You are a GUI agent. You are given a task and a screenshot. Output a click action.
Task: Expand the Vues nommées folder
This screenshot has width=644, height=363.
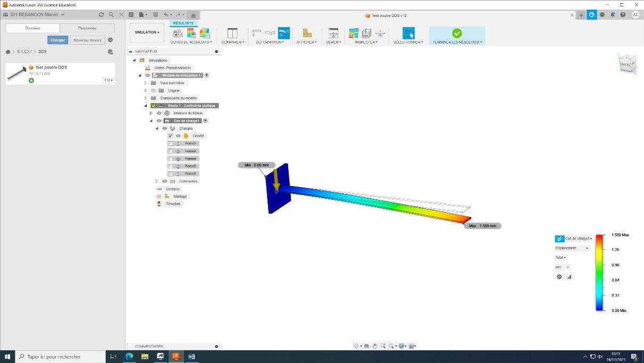pos(146,83)
